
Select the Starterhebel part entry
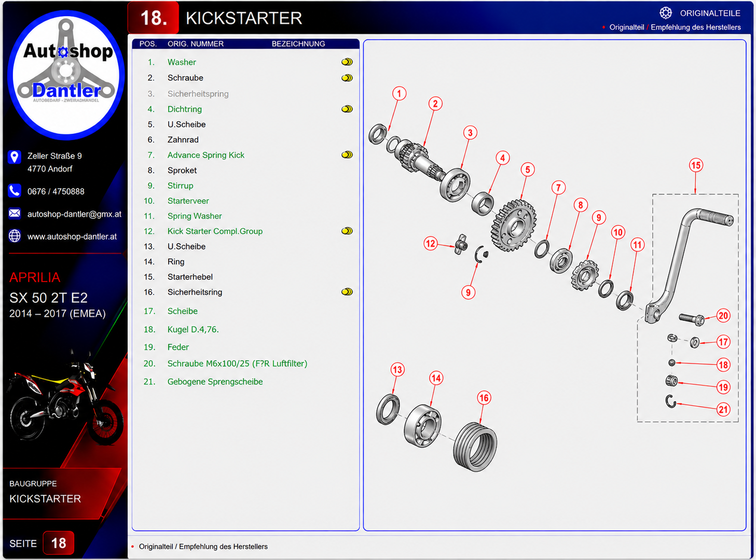[x=190, y=277]
